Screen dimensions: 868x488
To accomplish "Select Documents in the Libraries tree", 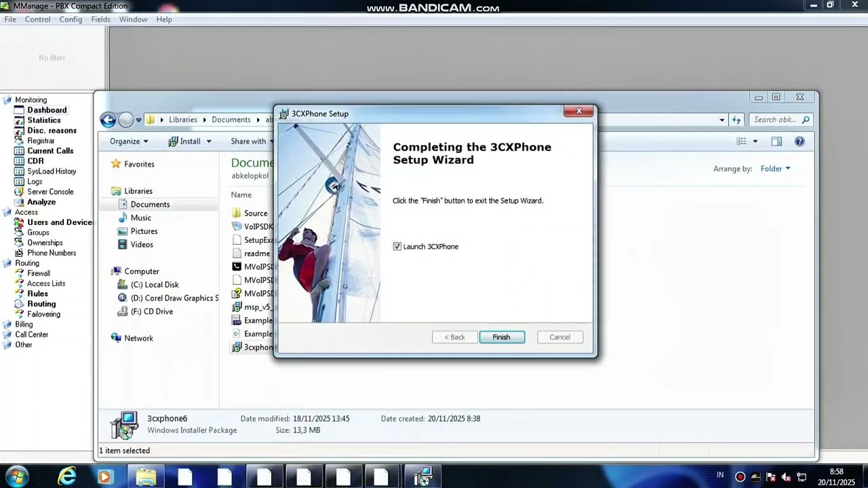I will click(150, 204).
